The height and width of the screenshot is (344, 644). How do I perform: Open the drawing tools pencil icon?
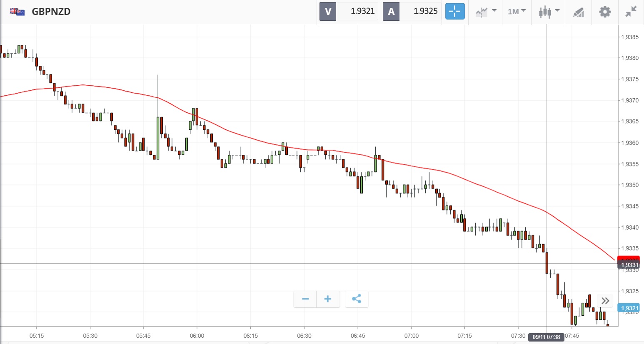point(578,12)
